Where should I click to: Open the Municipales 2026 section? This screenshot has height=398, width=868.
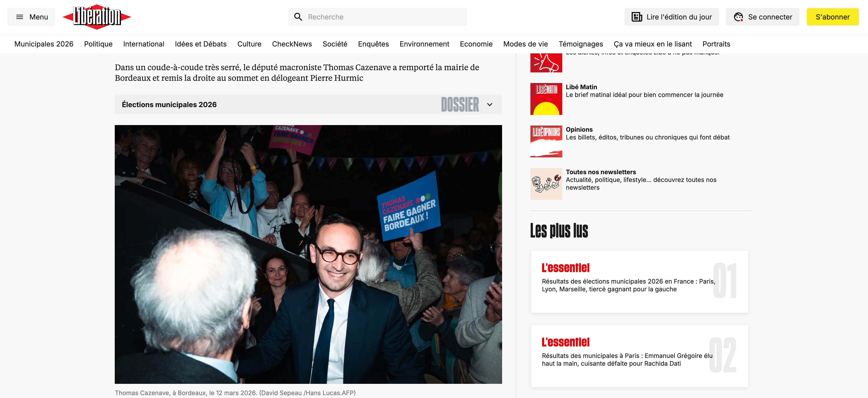[44, 44]
